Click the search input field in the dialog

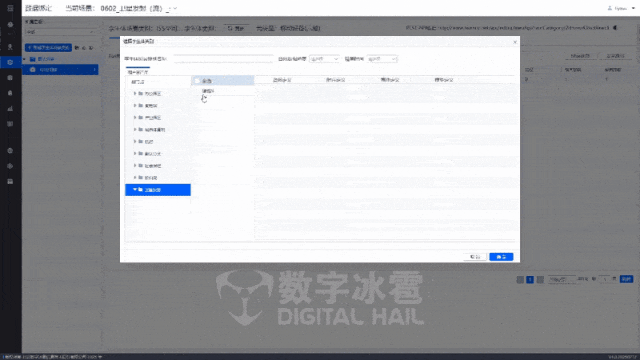pos(223,59)
